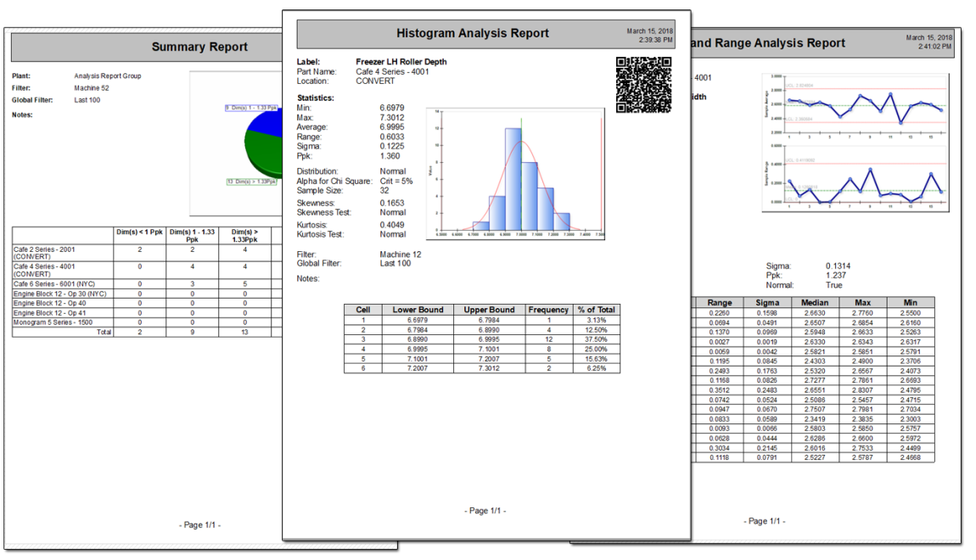Image resolution: width=976 pixels, height=560 pixels.
Task: Click the QR code on the Histogram report
Action: coord(643,85)
